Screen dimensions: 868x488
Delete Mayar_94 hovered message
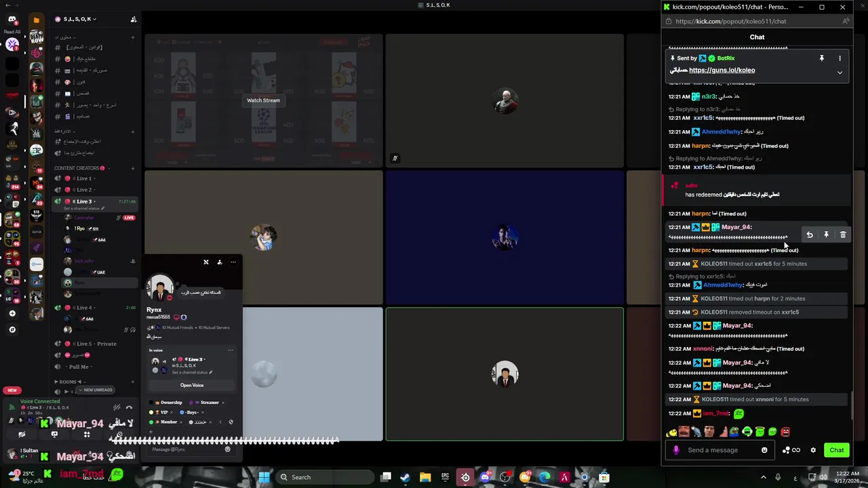click(x=843, y=235)
